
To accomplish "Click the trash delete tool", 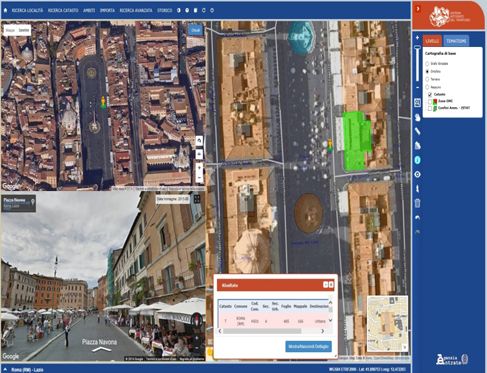I will [x=417, y=203].
